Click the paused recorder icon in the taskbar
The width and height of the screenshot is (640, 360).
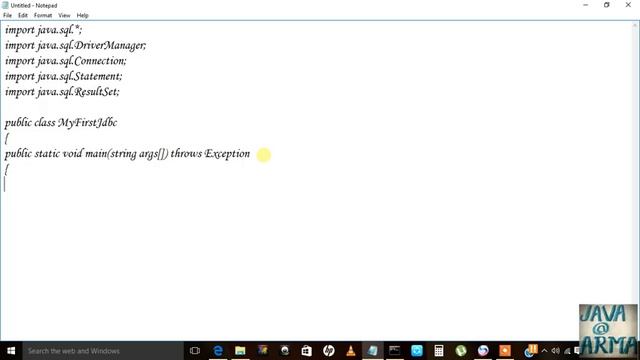click(531, 351)
